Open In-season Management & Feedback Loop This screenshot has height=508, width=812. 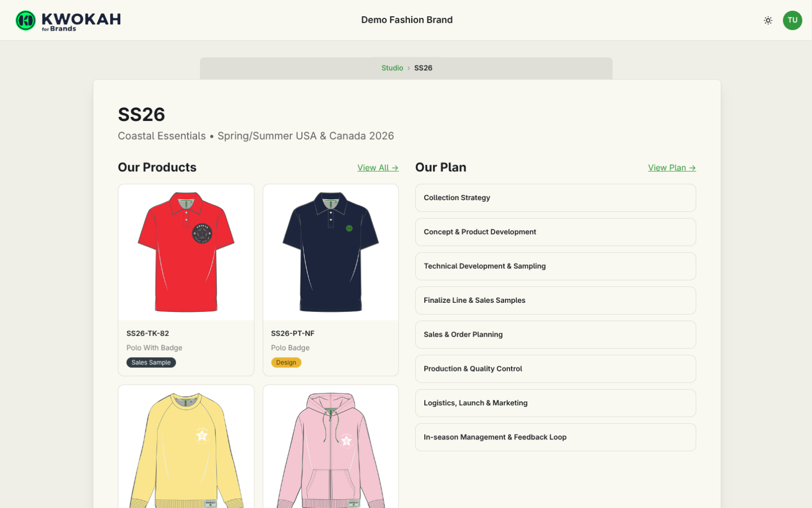pyautogui.click(x=555, y=437)
